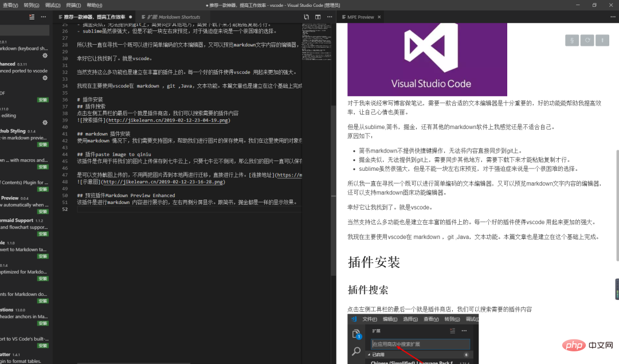Viewport: 619px width, 364px height.
Task: Click the gear icon for Markdown keyboard shortcuts extension
Action: click(x=45, y=56)
